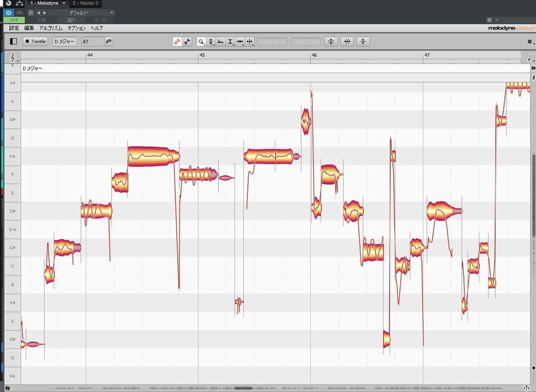Toggle the plugin power bypass button

pyautogui.click(x=8, y=13)
